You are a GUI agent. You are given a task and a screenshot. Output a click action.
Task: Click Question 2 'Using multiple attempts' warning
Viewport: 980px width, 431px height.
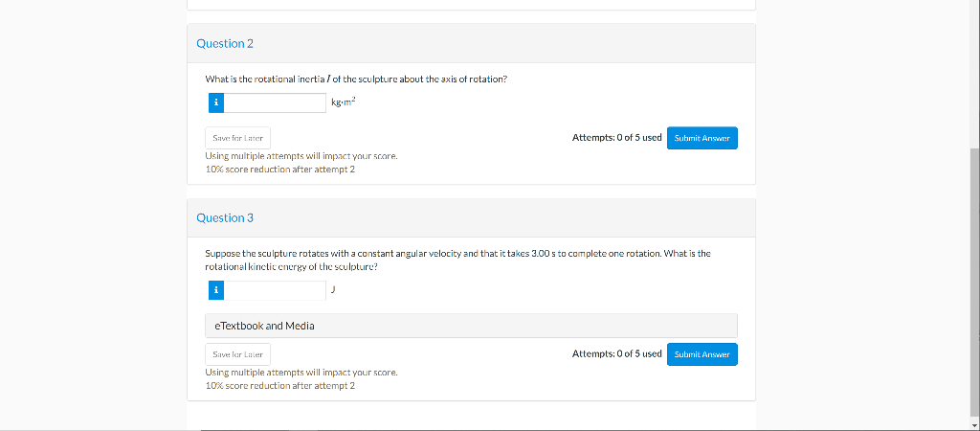tap(301, 156)
